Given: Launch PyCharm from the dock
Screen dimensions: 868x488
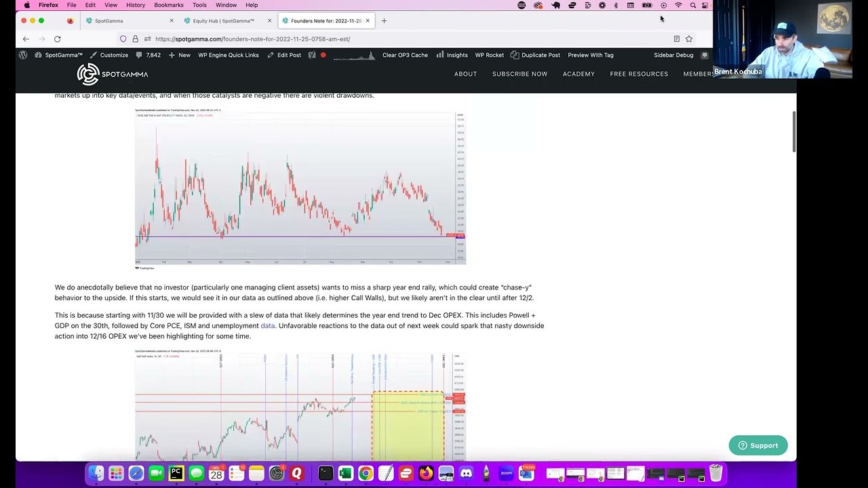Looking at the screenshot, I should point(176,473).
